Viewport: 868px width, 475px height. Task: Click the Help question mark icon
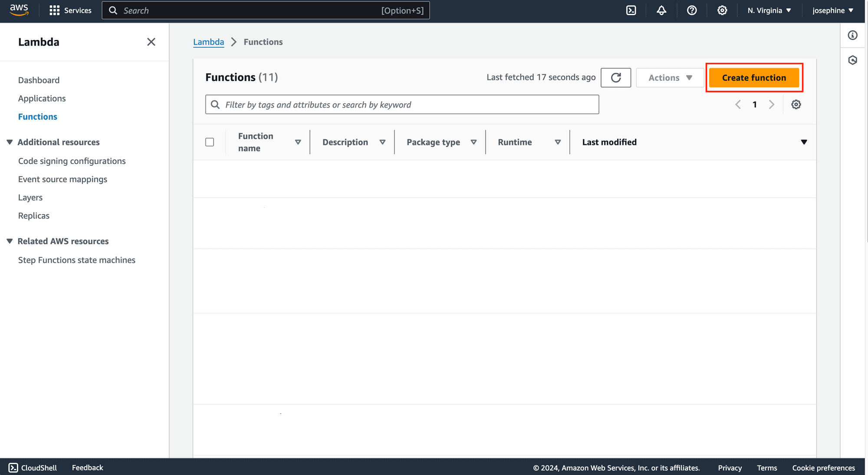click(692, 10)
